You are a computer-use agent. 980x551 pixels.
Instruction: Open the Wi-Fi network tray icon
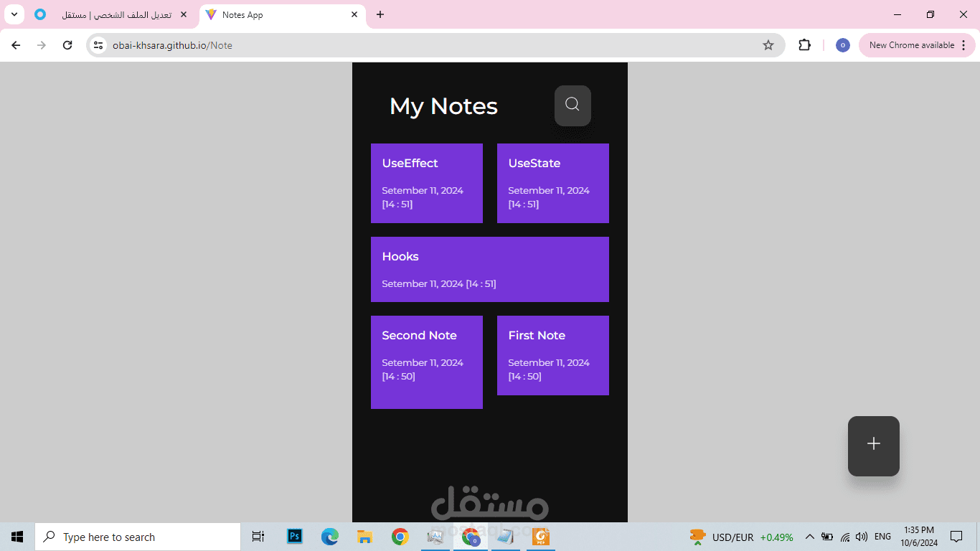pyautogui.click(x=845, y=536)
